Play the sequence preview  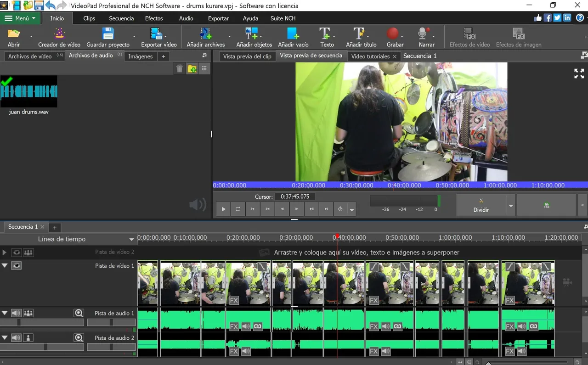223,209
